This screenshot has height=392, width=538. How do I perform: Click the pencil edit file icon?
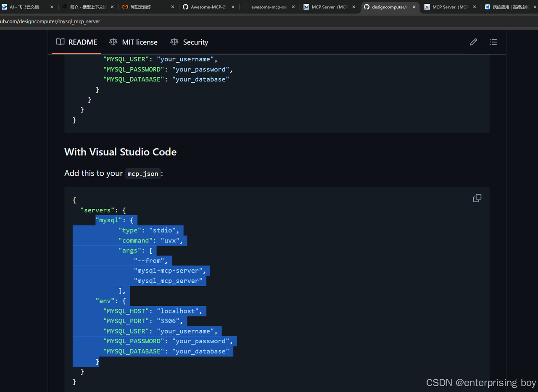click(473, 42)
